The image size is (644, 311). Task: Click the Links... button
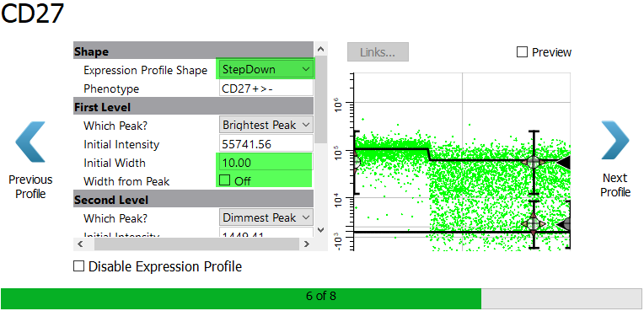pyautogui.click(x=378, y=52)
